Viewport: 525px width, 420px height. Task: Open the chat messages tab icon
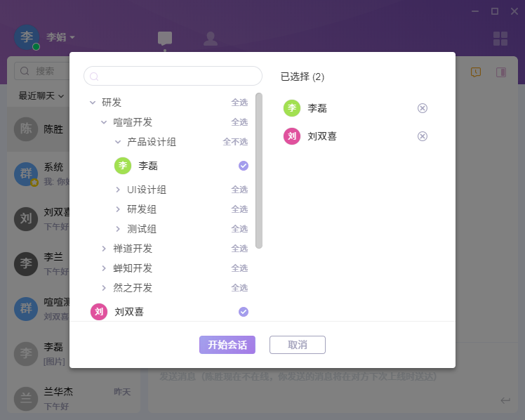pyautogui.click(x=165, y=39)
